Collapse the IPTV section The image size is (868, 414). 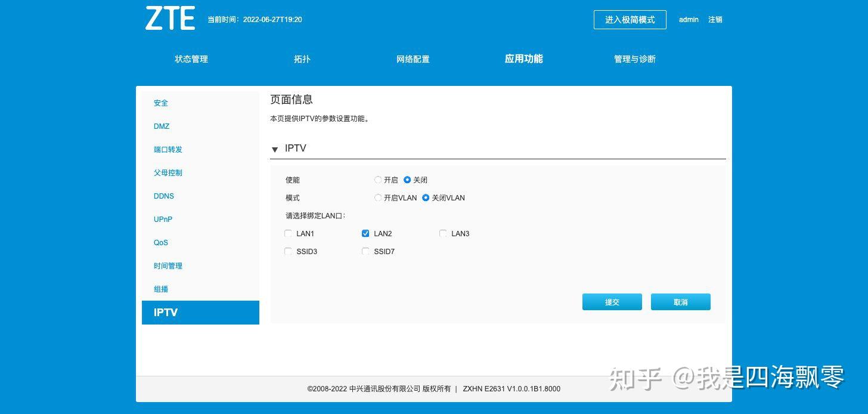275,149
